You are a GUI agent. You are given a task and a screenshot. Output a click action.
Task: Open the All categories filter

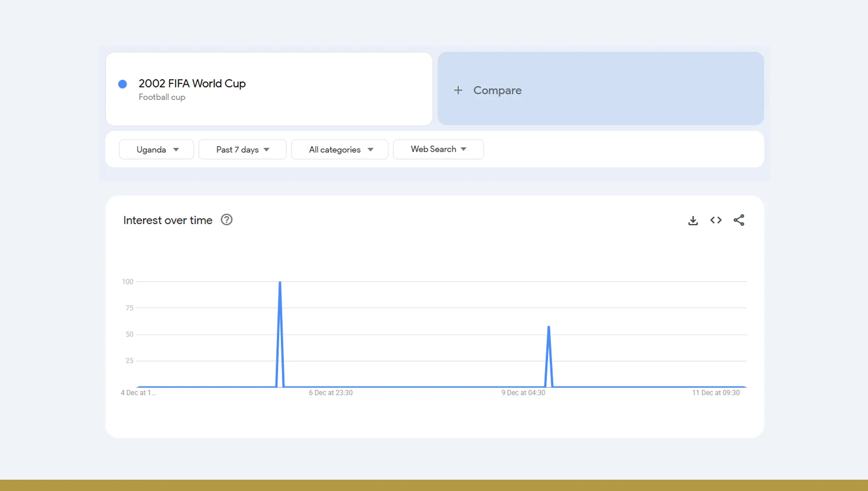(339, 150)
